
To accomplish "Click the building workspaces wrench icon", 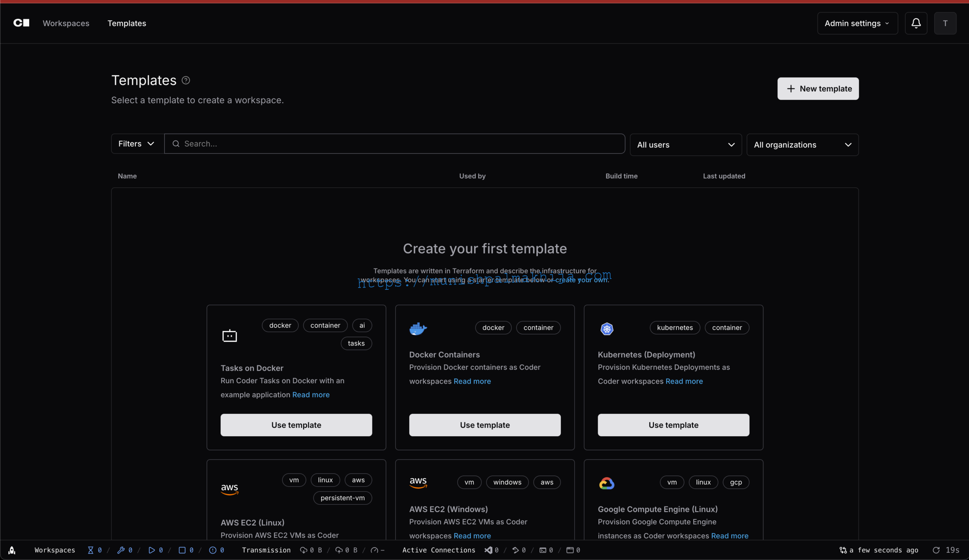I will coord(121,550).
